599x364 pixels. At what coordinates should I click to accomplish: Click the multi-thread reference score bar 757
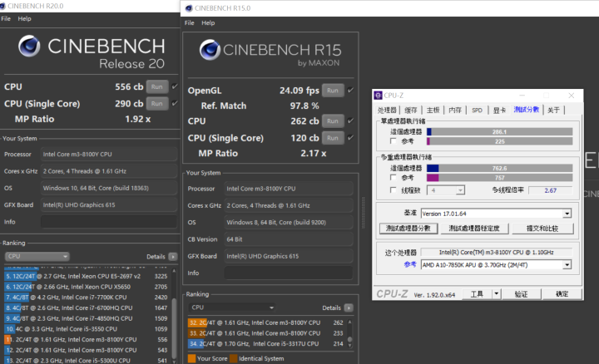pos(500,178)
